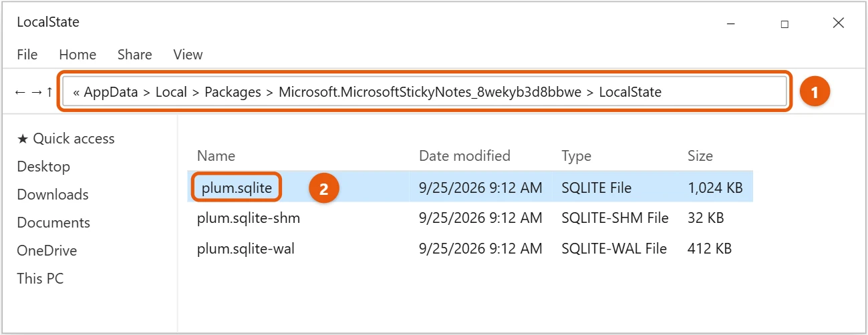Open Documents in the sidebar
The height and width of the screenshot is (335, 868).
pos(53,223)
